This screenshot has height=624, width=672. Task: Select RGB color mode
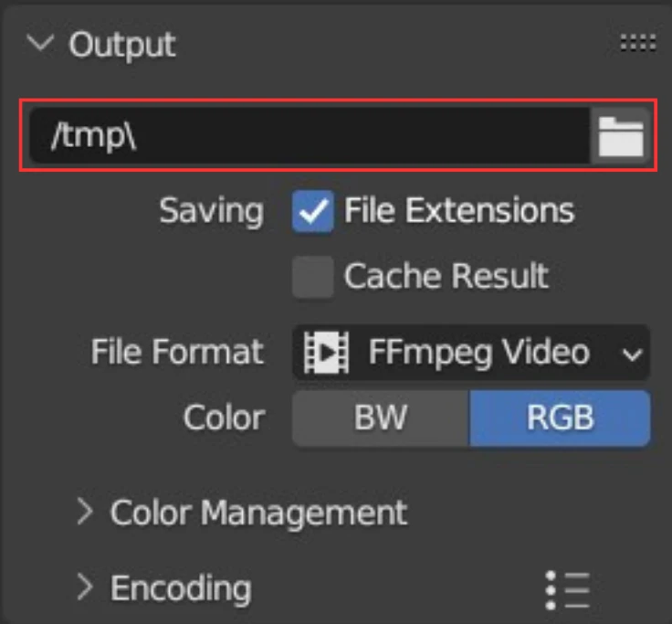tap(560, 418)
